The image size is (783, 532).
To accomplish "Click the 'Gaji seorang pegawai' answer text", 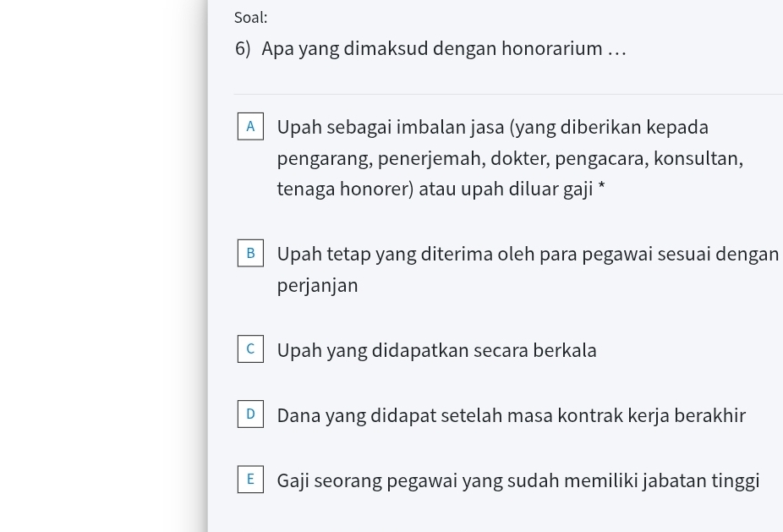I will [517, 480].
